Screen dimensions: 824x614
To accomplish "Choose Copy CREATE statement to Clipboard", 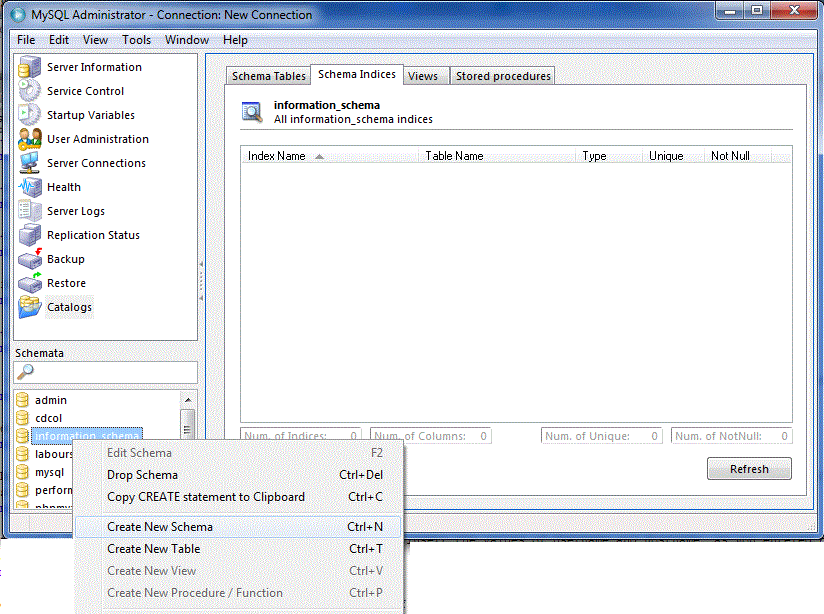I will [239, 497].
